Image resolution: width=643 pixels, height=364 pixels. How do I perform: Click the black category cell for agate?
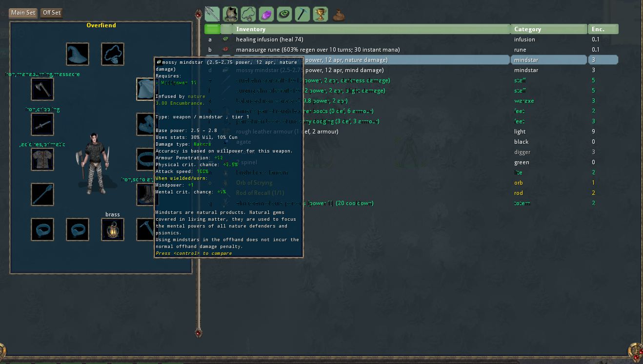coord(549,142)
